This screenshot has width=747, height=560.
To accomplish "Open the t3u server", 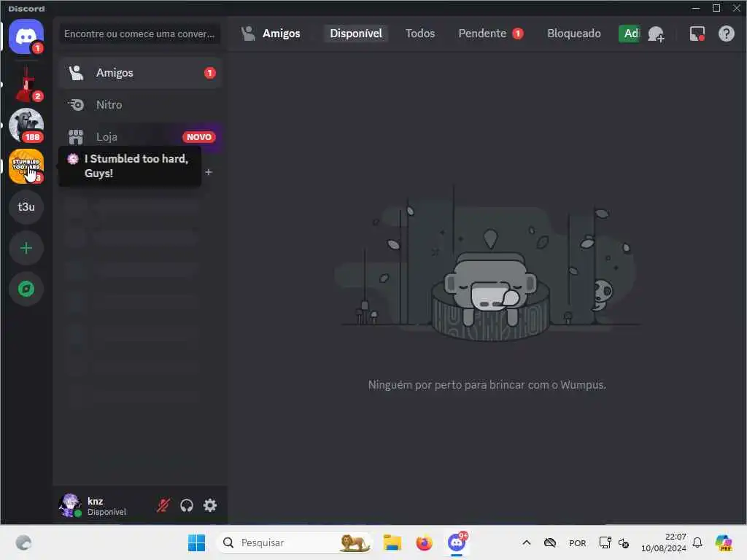I will pos(26,206).
